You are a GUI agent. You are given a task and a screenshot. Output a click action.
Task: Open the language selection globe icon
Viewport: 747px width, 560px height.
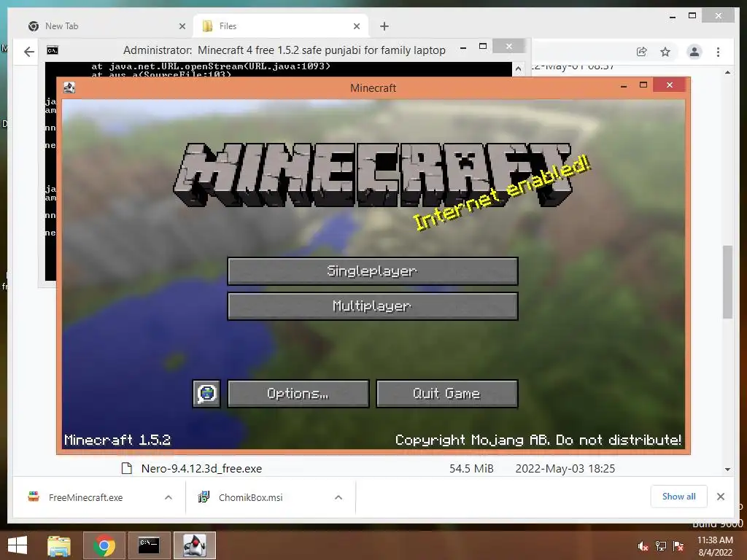[x=206, y=393]
